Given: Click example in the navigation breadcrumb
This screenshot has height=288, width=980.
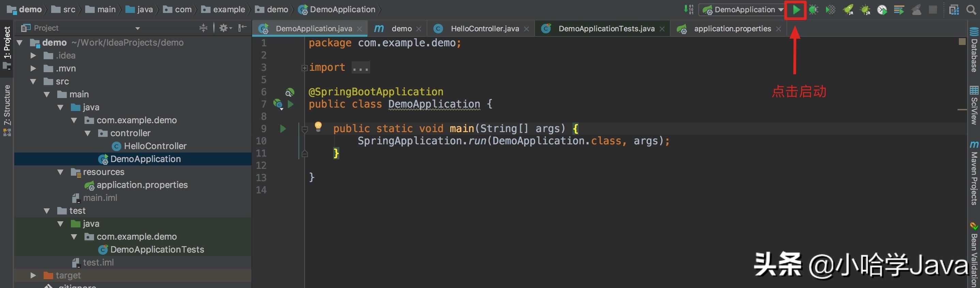Looking at the screenshot, I should coord(223,10).
